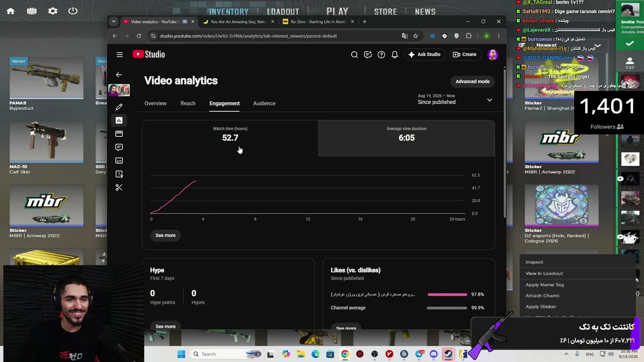644x362 pixels.
Task: Open the Comments sidebar icon
Action: (119, 147)
